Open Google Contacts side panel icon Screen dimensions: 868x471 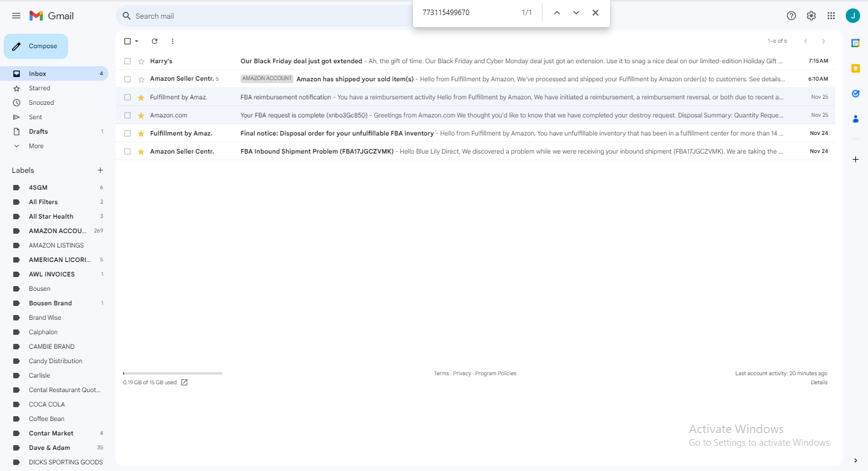click(x=855, y=119)
